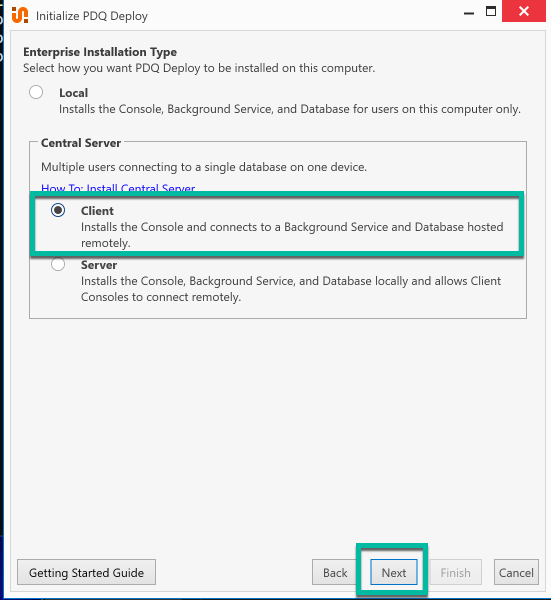551x600 pixels.
Task: Select the Local installation radio button
Action: [36, 92]
